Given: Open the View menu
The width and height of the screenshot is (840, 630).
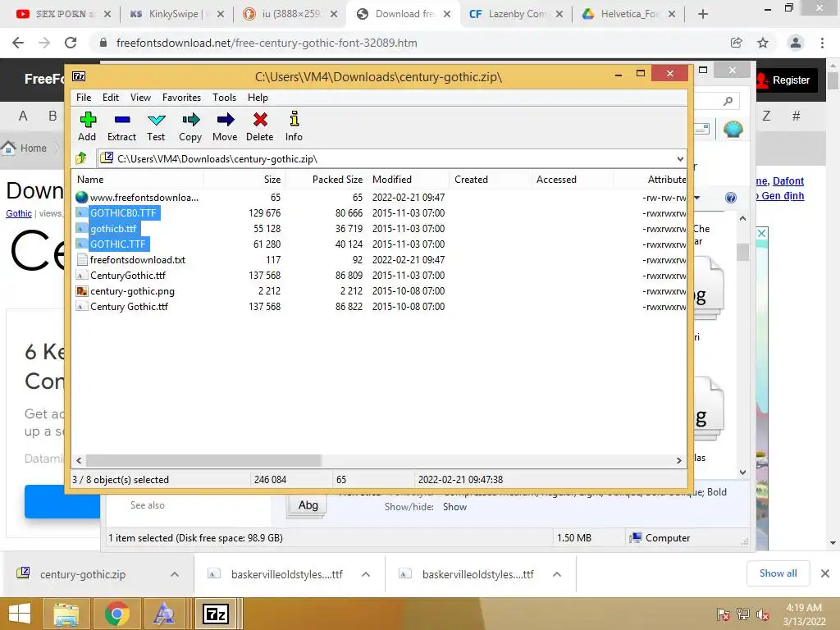Looking at the screenshot, I should tap(140, 98).
